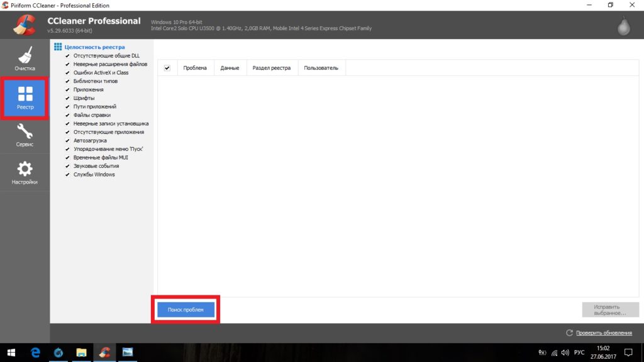Minimize the CCleaner window
Screen dimensions: 644x362
click(x=589, y=5)
